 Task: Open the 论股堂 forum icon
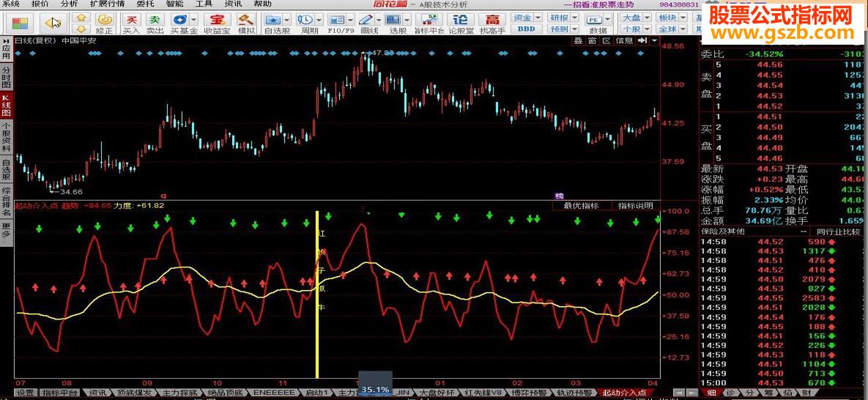(461, 23)
